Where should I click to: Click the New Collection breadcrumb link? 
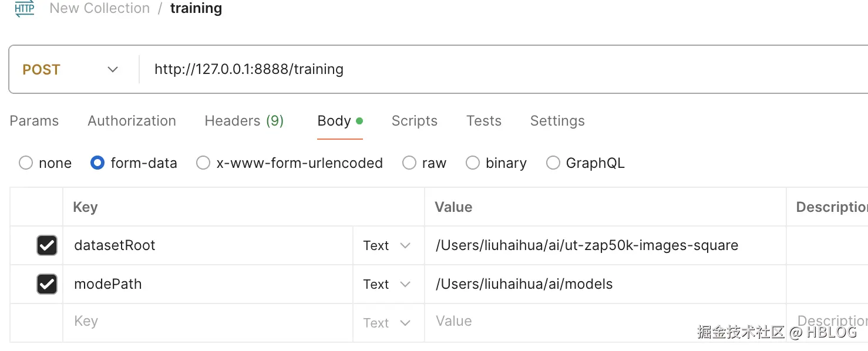pyautogui.click(x=99, y=9)
